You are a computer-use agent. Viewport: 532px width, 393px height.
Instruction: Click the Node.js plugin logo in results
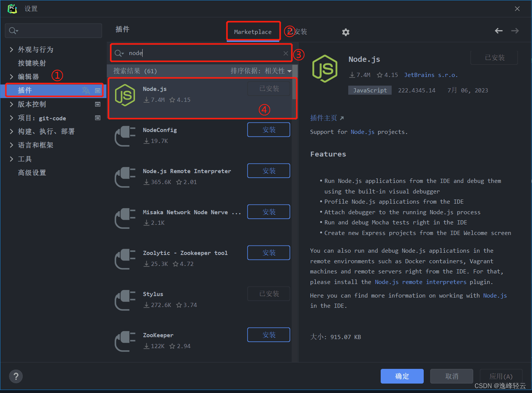[x=125, y=95]
